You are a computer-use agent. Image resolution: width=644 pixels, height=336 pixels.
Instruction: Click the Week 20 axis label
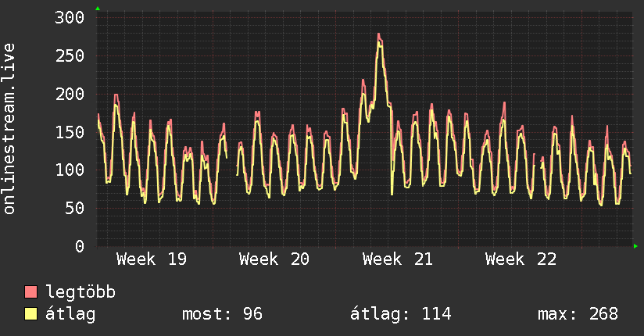coord(274,259)
